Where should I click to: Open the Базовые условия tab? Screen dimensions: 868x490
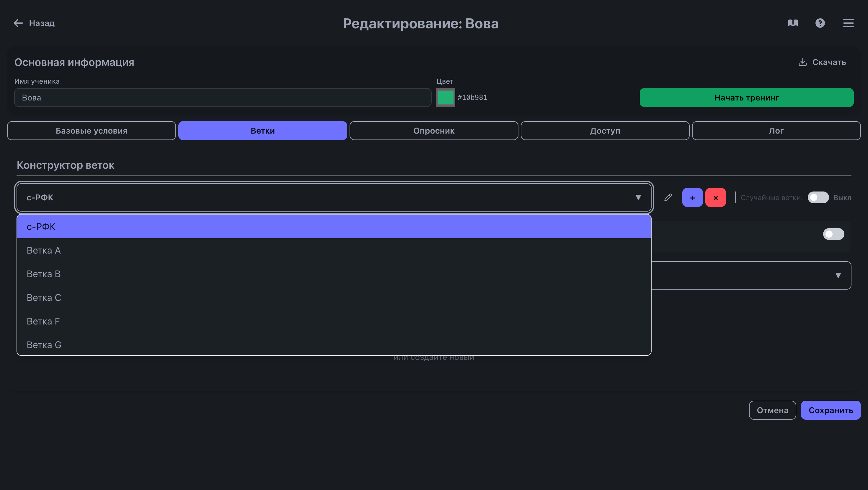point(91,131)
